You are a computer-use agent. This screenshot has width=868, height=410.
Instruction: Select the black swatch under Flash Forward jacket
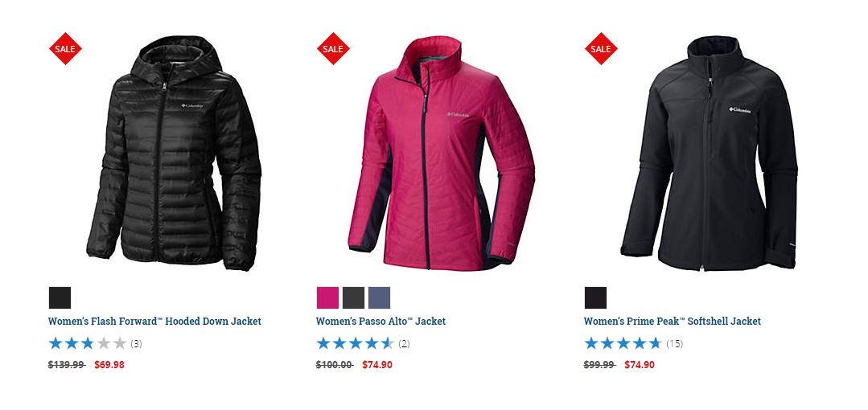60,297
